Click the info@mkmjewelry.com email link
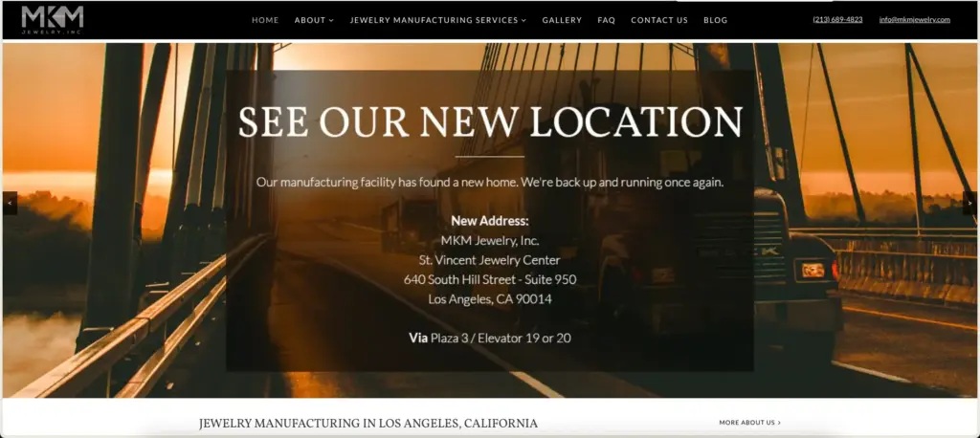 click(x=914, y=19)
